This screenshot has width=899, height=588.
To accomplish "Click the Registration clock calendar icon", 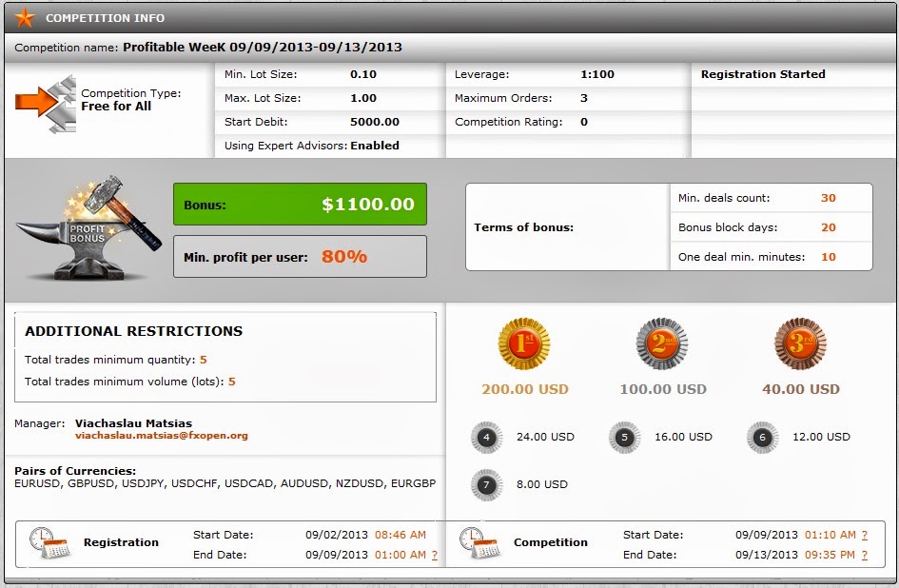I will click(49, 542).
